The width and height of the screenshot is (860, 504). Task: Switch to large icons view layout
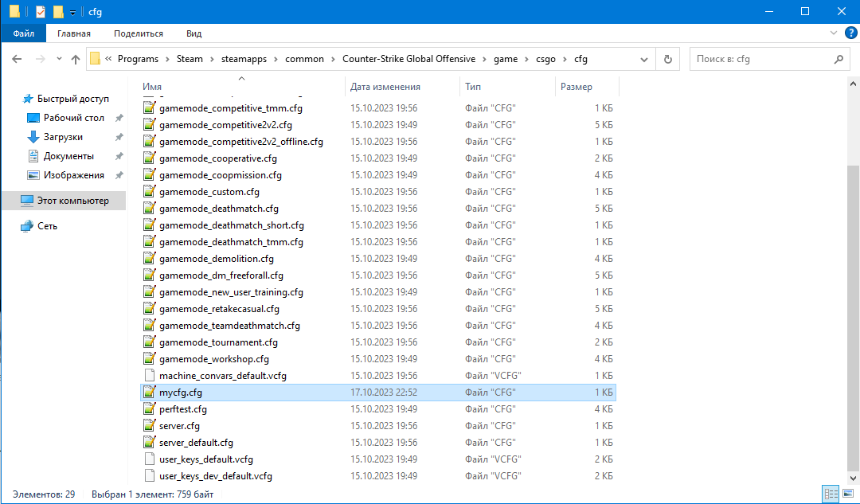(x=848, y=494)
